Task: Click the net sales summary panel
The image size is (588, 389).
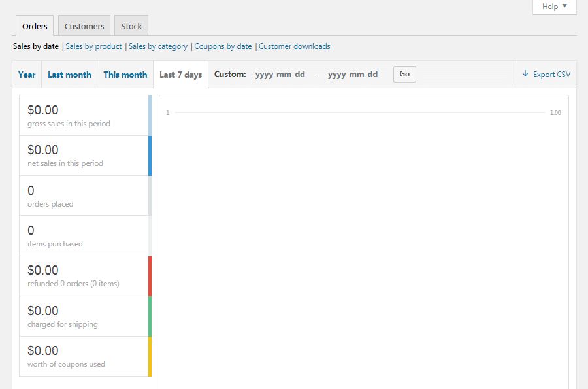Action: 84,155
